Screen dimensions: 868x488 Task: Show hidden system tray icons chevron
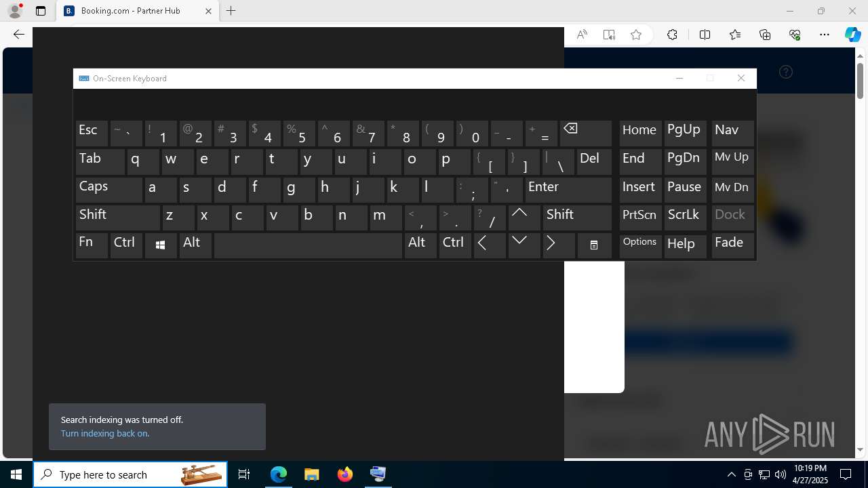[731, 474]
